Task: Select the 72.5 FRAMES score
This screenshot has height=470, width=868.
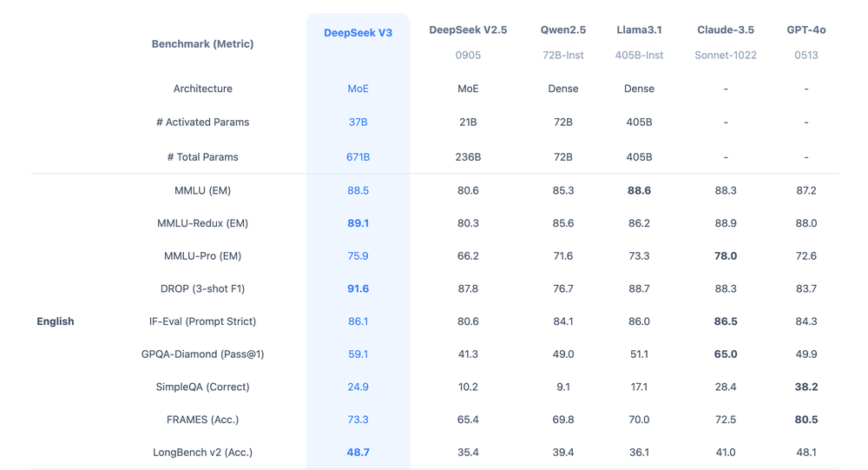Action: tap(725, 420)
